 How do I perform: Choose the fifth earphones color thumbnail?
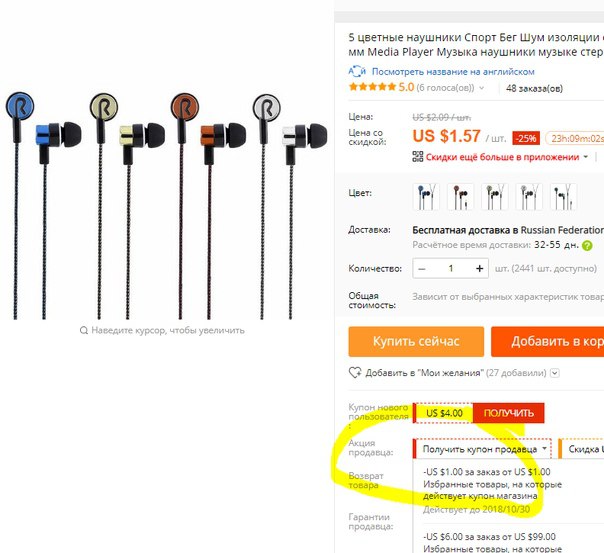564,197
